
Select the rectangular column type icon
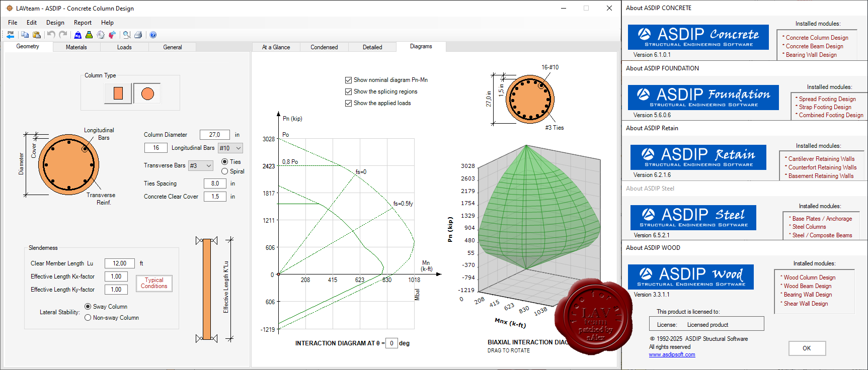click(x=118, y=94)
